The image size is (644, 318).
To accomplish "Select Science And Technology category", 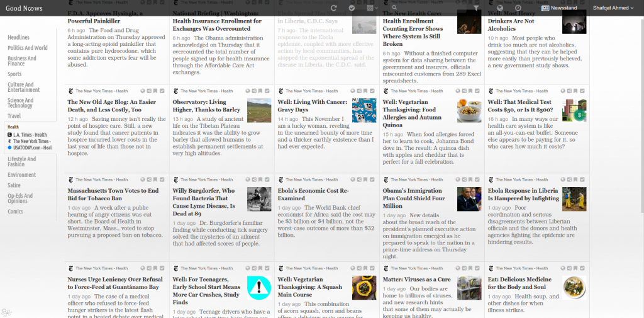I will 21,103.
